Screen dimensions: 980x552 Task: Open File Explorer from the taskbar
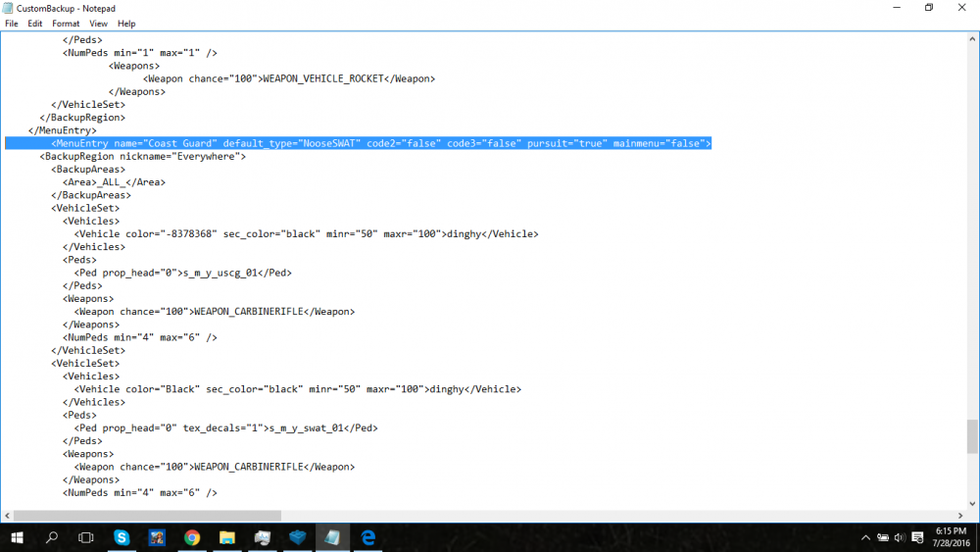coord(227,537)
